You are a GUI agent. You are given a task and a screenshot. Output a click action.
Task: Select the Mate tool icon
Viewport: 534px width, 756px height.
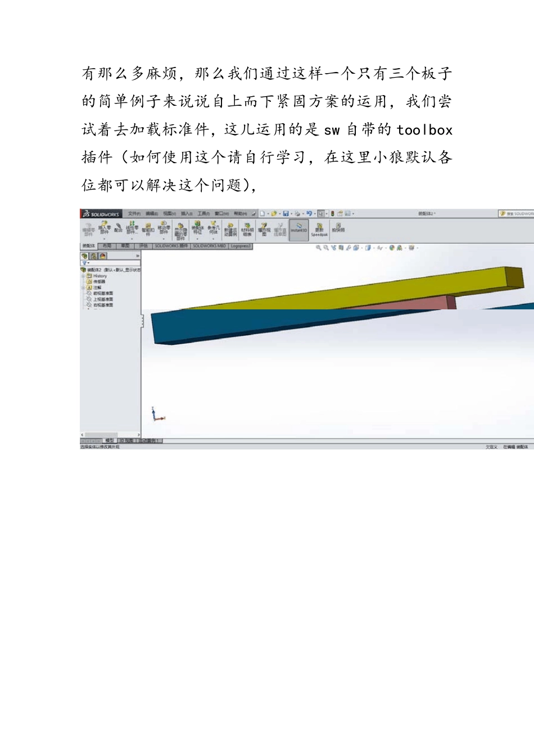pos(118,228)
